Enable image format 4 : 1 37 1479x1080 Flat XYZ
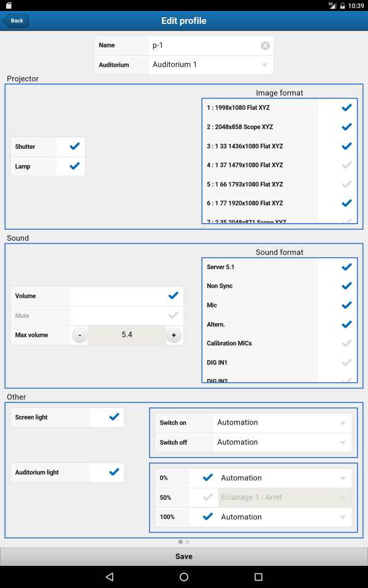 [347, 165]
